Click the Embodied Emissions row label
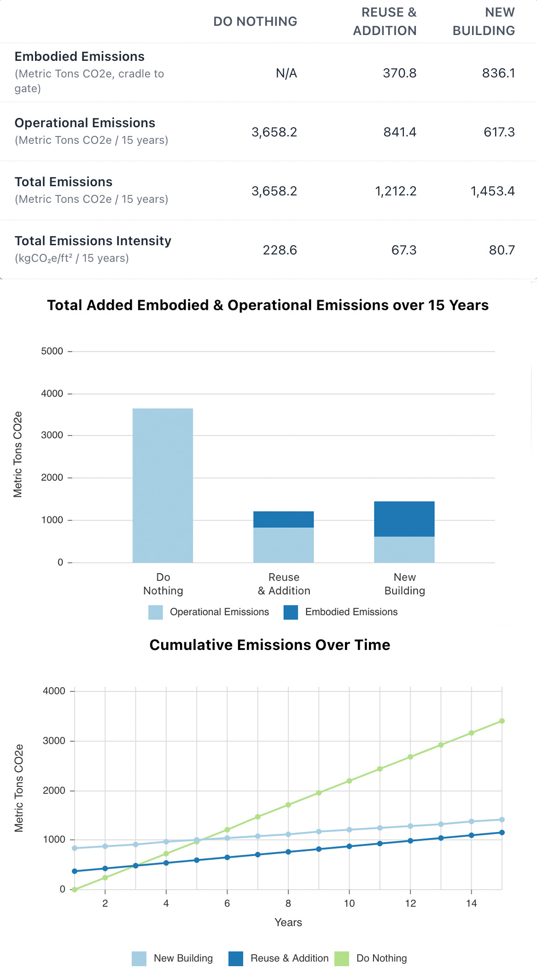 pos(80,57)
